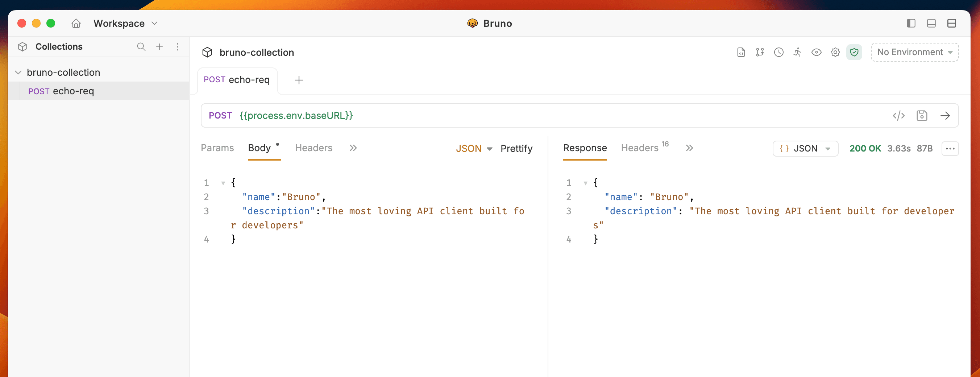Toggle the left sidebar panel icon

(x=911, y=23)
